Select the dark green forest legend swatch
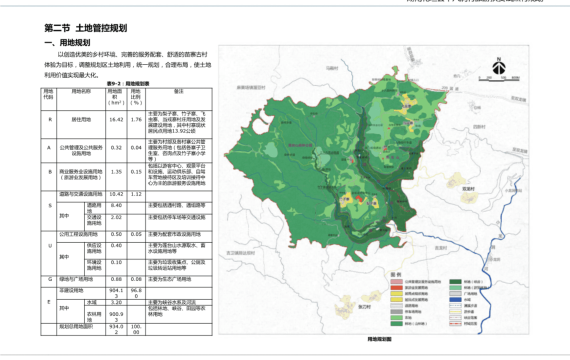570x360 pixels. point(455,281)
